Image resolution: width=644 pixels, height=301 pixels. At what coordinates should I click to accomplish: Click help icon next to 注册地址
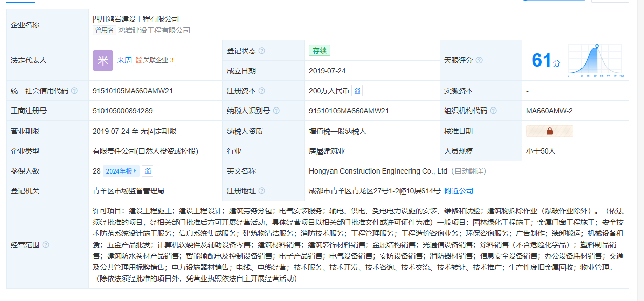pos(262,191)
